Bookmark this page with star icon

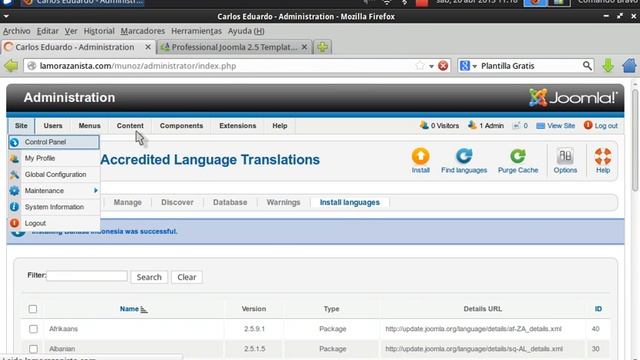[420, 66]
